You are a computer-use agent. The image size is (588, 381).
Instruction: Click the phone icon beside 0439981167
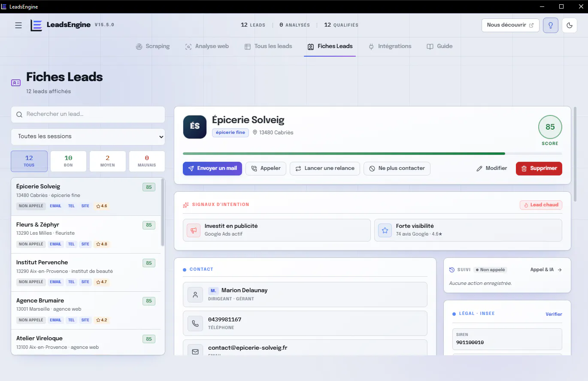[x=195, y=324]
